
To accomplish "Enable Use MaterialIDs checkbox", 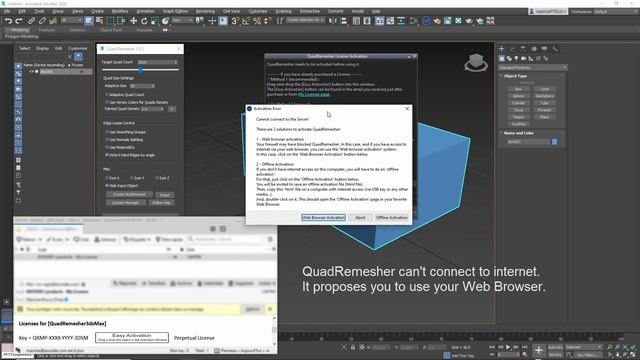I will (107, 147).
